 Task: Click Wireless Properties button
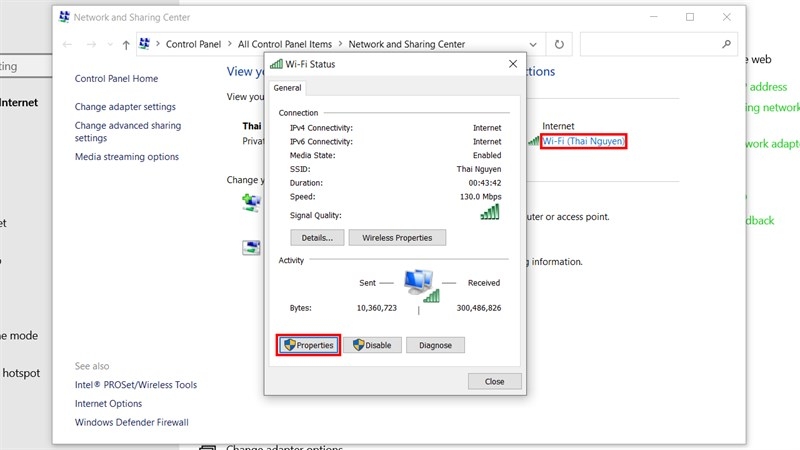click(x=397, y=238)
